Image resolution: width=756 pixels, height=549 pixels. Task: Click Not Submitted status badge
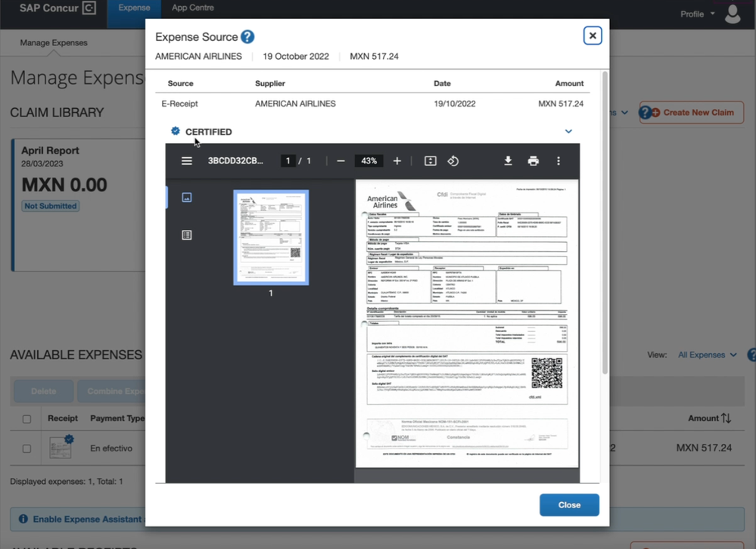[51, 206]
